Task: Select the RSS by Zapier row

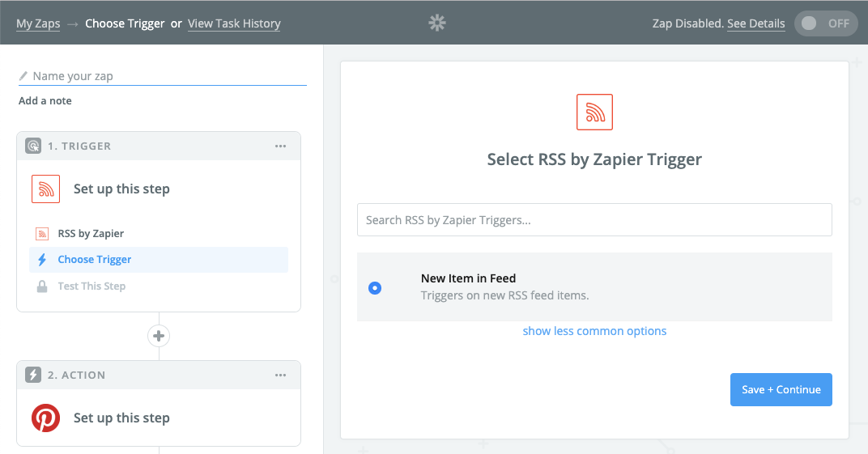Action: pyautogui.click(x=159, y=233)
